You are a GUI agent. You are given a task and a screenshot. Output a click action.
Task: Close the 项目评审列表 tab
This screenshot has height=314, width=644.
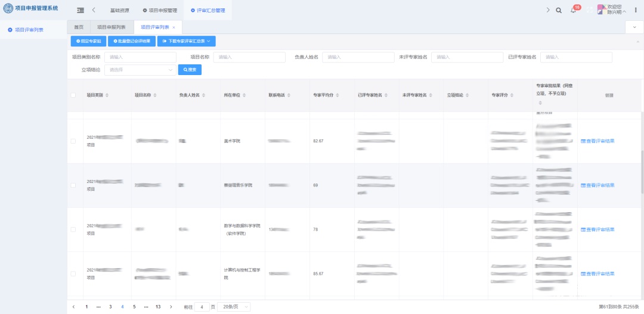pyautogui.click(x=174, y=27)
